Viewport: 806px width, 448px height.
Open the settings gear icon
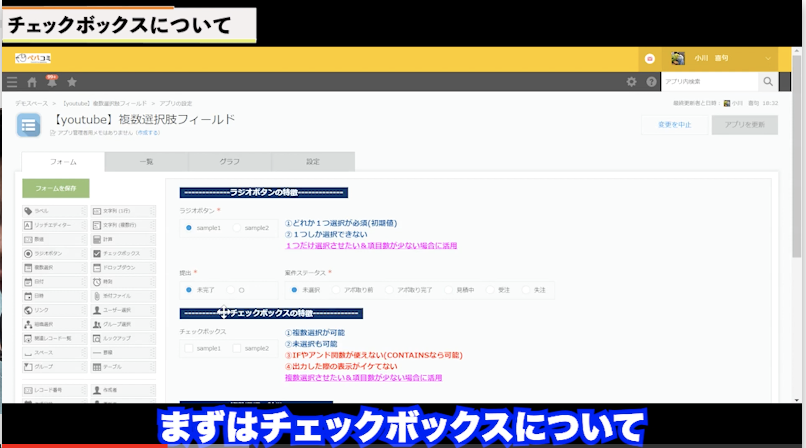pos(631,82)
